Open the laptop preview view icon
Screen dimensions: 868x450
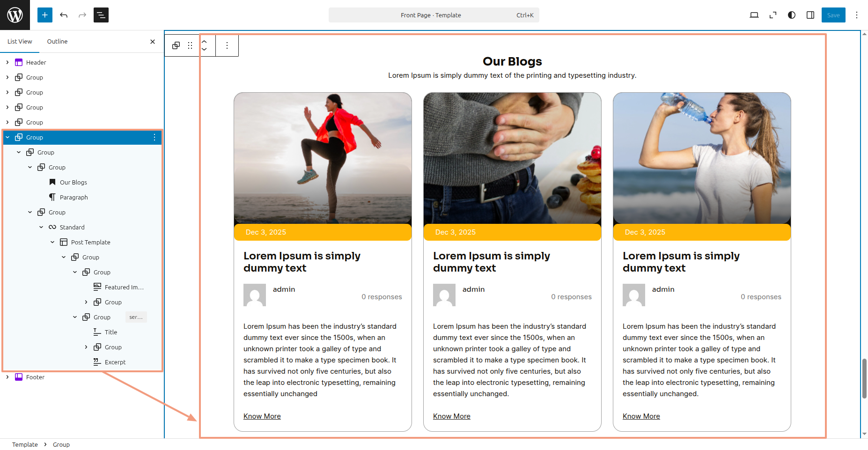(x=754, y=15)
